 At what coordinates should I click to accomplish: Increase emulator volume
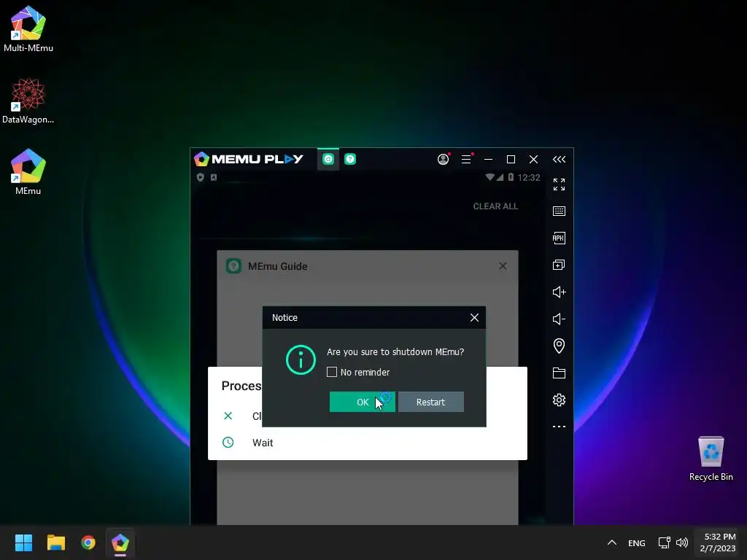[560, 292]
